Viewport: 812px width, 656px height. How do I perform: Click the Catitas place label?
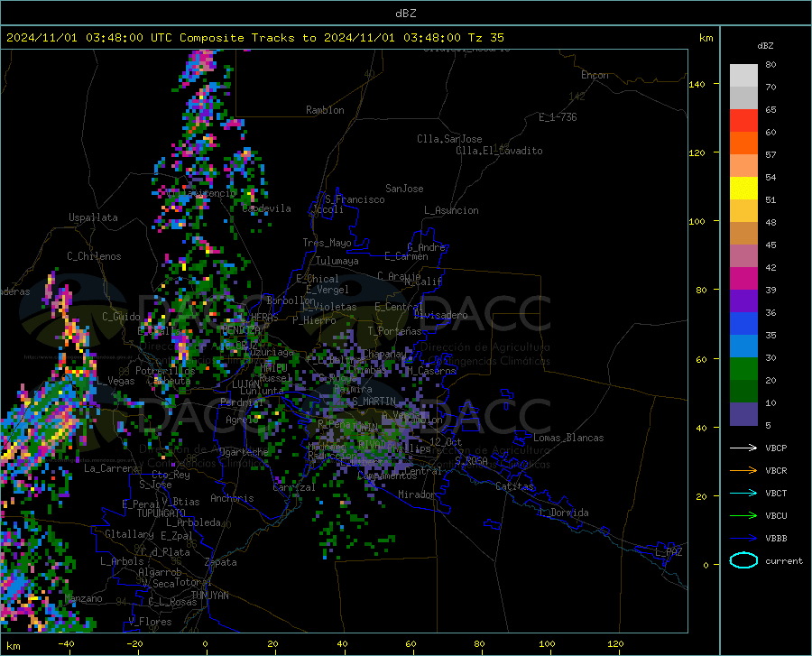pyautogui.click(x=515, y=486)
